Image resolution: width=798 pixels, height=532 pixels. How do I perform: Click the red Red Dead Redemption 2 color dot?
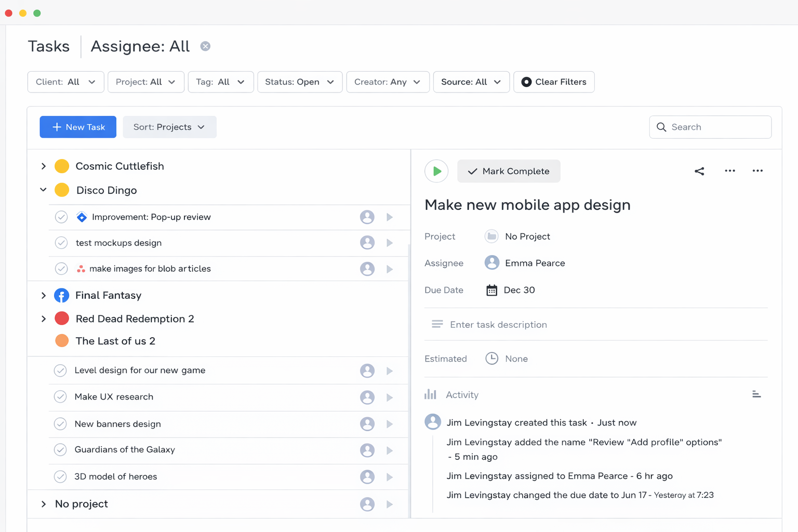click(x=62, y=318)
